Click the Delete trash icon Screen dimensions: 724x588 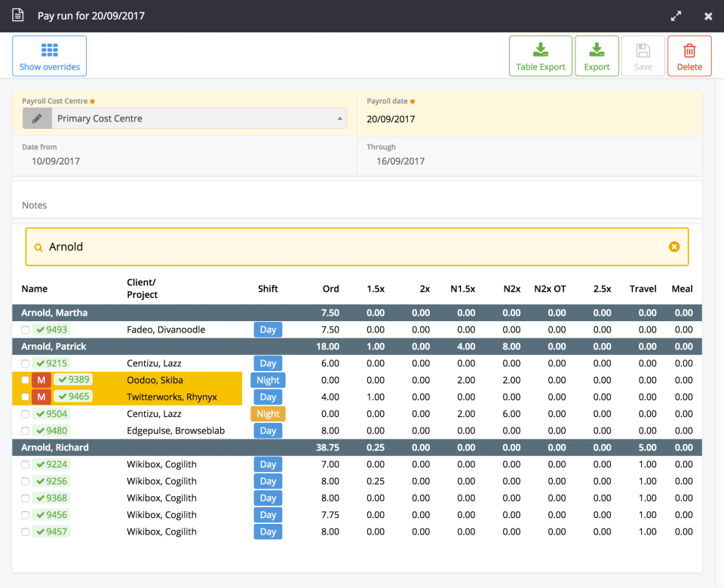(689, 51)
